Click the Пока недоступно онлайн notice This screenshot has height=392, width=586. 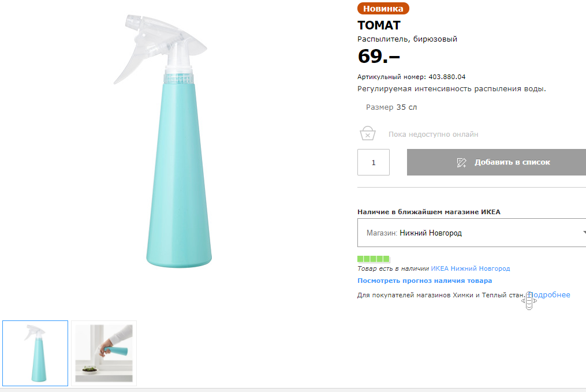tap(433, 135)
